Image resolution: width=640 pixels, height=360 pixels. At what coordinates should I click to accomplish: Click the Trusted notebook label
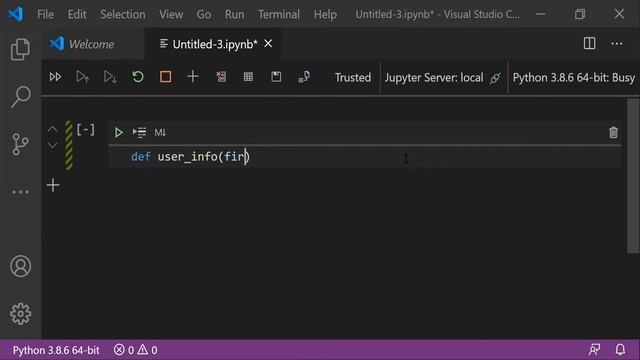[x=353, y=78]
